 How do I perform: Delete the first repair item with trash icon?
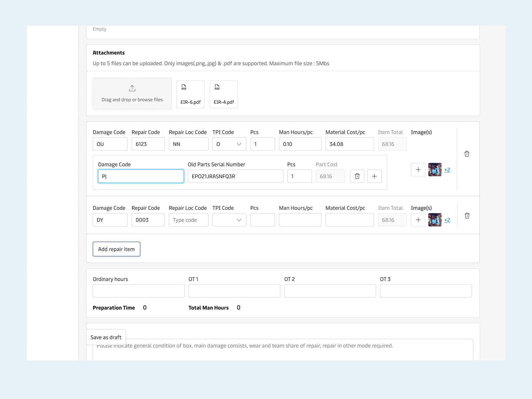467,154
